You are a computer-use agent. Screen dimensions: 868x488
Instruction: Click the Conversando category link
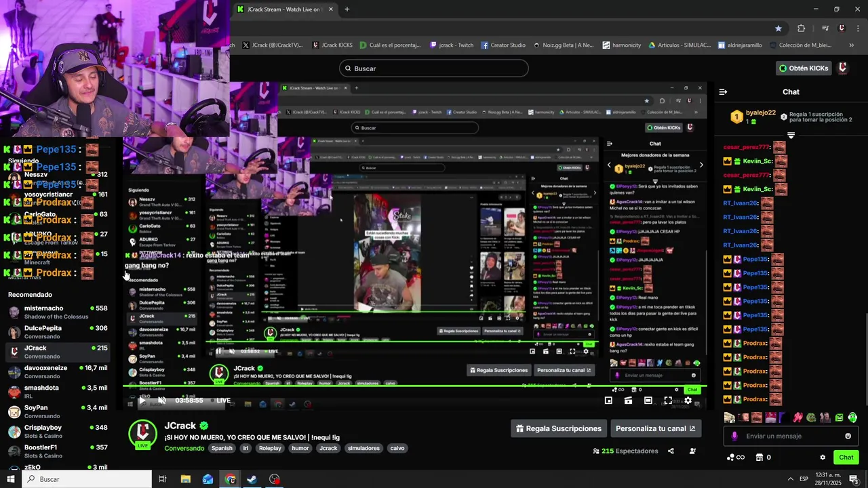click(x=184, y=448)
